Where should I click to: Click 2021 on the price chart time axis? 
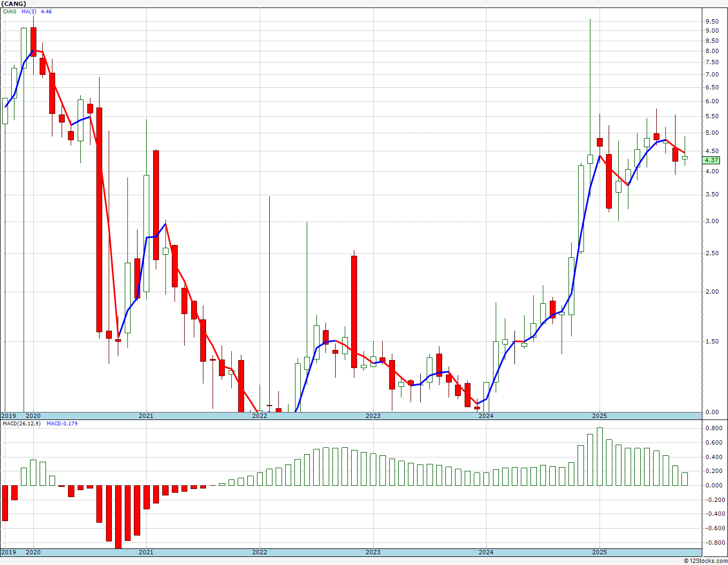pyautogui.click(x=146, y=416)
